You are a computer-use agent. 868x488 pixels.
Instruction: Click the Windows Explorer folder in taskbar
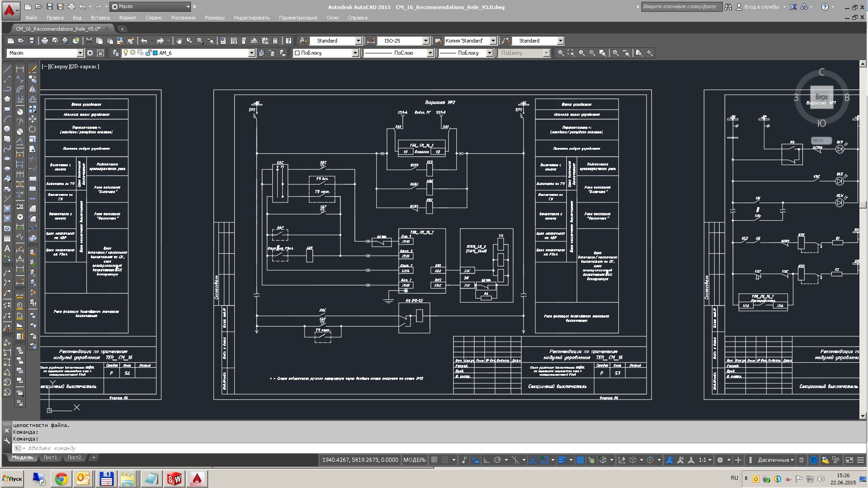pyautogui.click(x=128, y=479)
